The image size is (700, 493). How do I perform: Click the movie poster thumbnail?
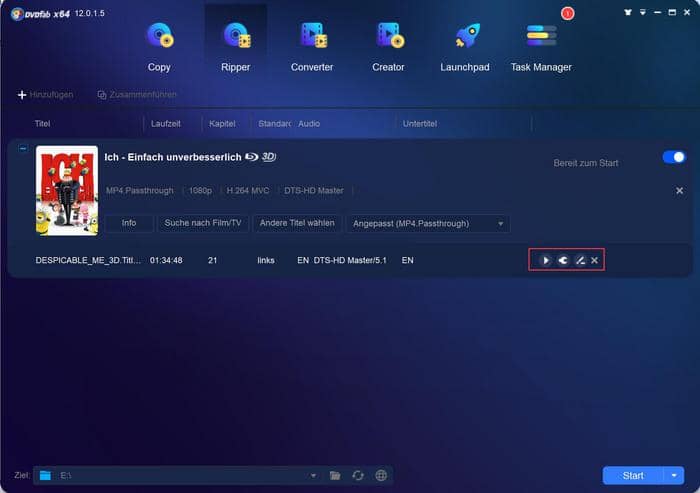(67, 190)
